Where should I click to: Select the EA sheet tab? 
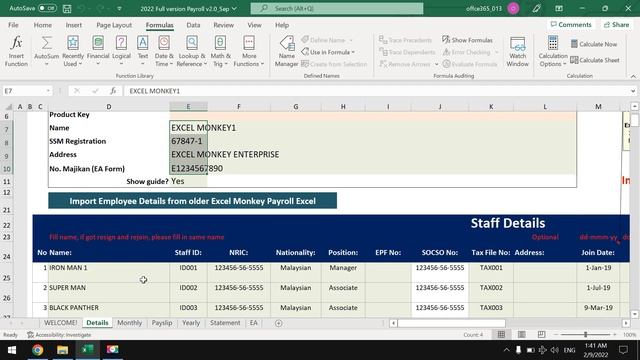[x=253, y=322]
